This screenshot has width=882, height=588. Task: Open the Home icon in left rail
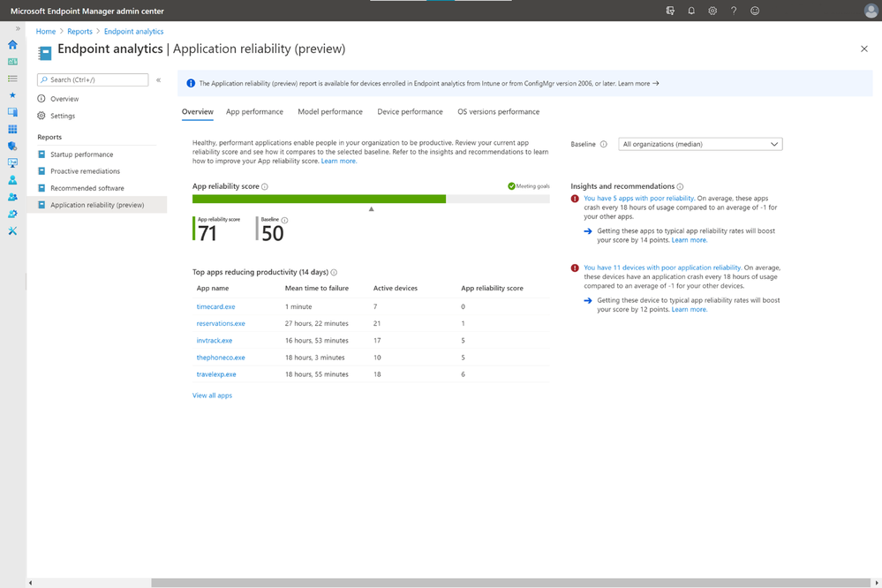(x=12, y=44)
